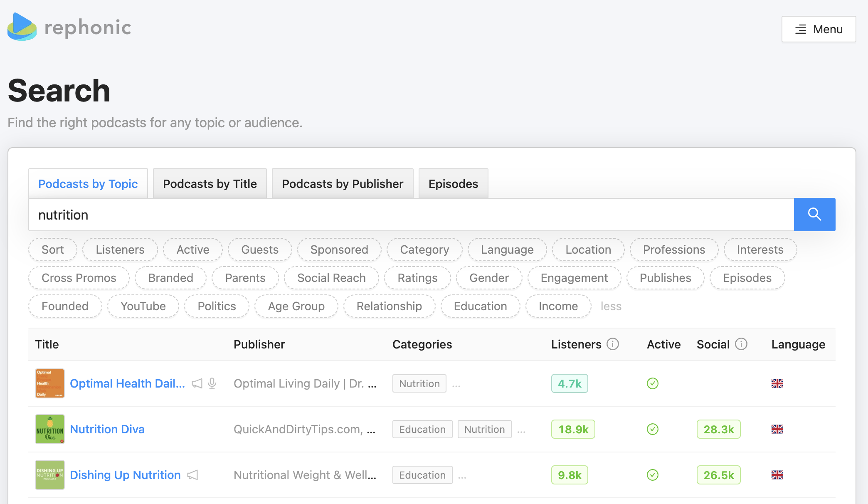Open the Parents filter
The height and width of the screenshot is (504, 868).
[x=245, y=278]
